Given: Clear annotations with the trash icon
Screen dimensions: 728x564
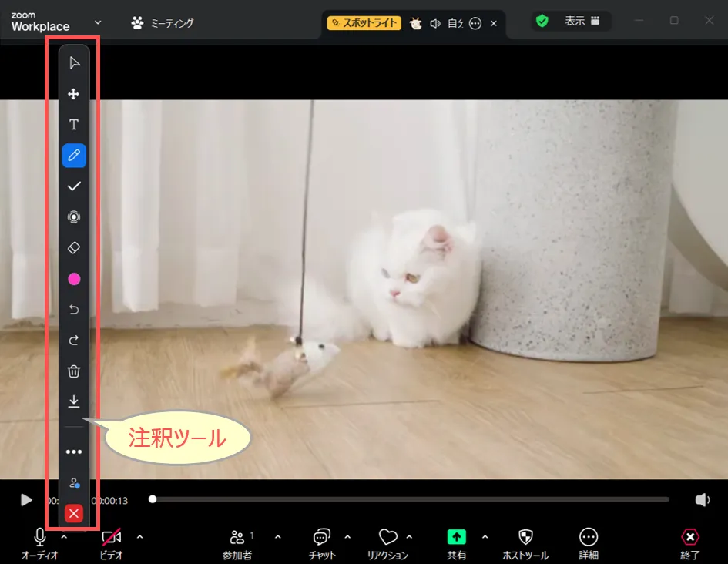Looking at the screenshot, I should pos(74,371).
